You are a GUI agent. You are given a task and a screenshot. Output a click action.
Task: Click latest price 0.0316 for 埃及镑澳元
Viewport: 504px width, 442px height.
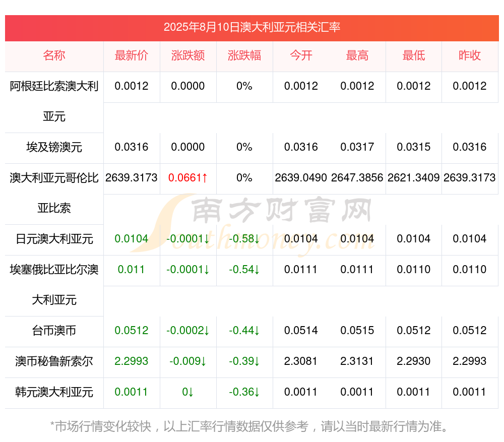click(132, 147)
